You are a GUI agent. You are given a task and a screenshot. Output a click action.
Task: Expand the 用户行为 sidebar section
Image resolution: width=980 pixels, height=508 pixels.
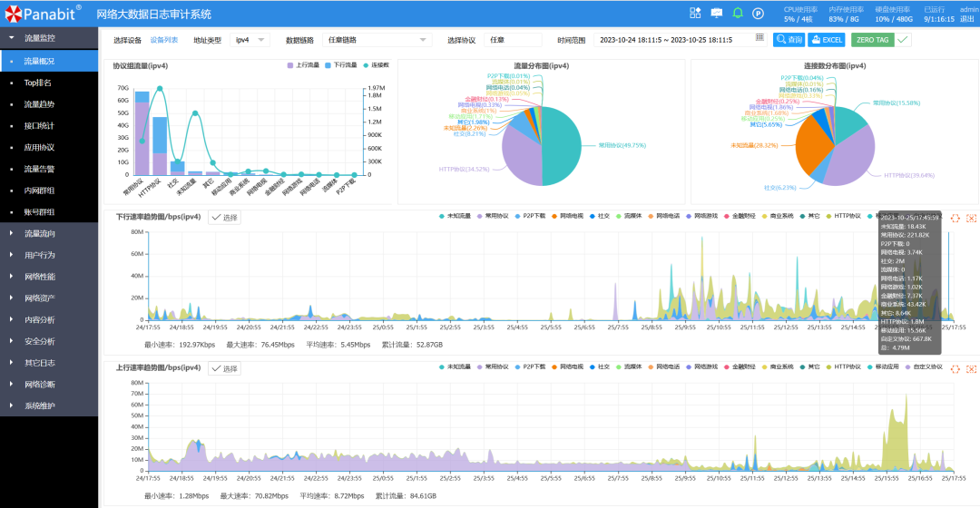(49, 255)
